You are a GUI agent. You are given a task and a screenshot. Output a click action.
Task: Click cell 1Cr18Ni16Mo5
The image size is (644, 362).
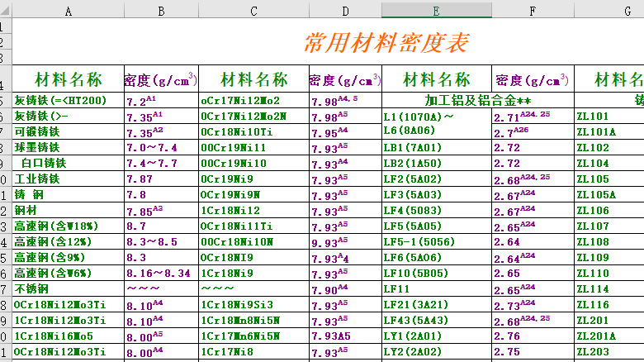pos(69,336)
